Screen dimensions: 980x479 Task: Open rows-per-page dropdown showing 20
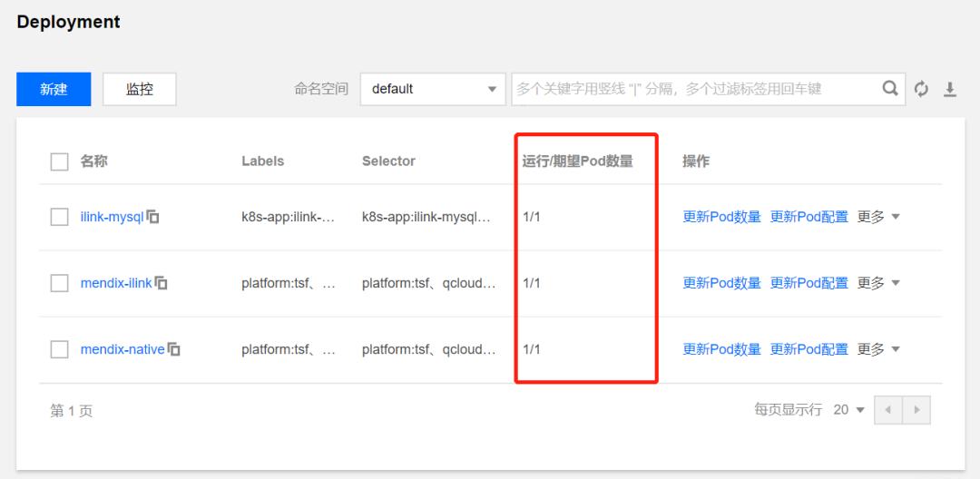(x=848, y=410)
